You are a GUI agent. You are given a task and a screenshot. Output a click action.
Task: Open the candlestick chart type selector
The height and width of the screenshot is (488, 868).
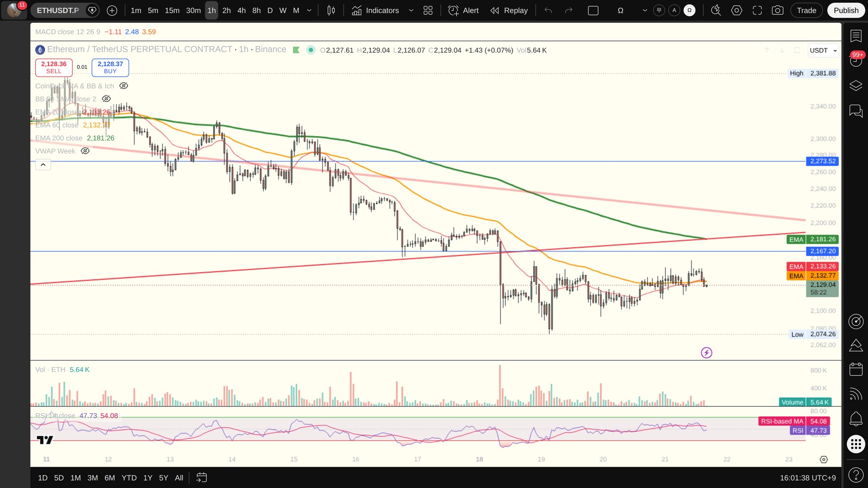331,10
